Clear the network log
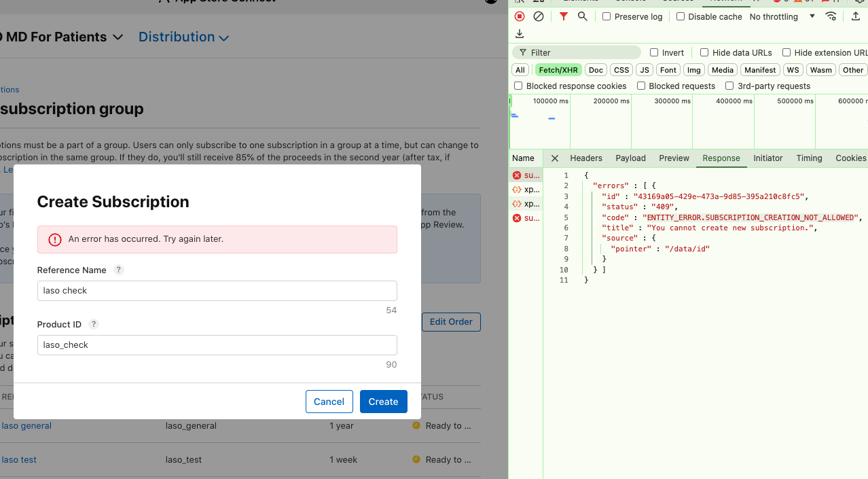 click(x=539, y=16)
